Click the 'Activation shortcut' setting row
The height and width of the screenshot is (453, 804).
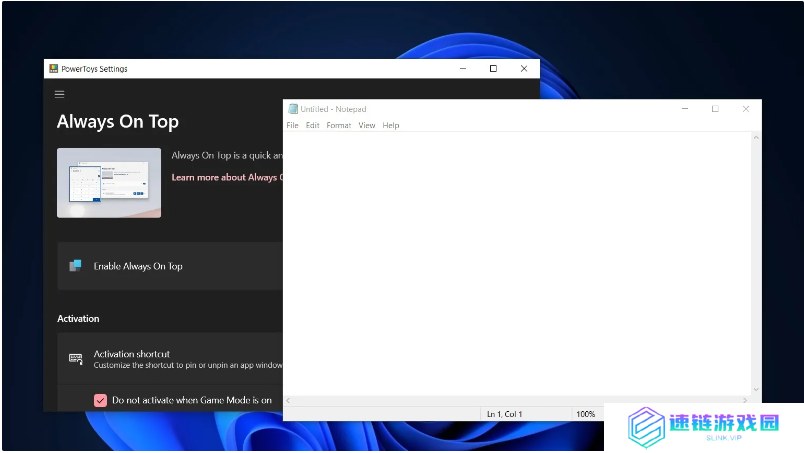coord(170,359)
